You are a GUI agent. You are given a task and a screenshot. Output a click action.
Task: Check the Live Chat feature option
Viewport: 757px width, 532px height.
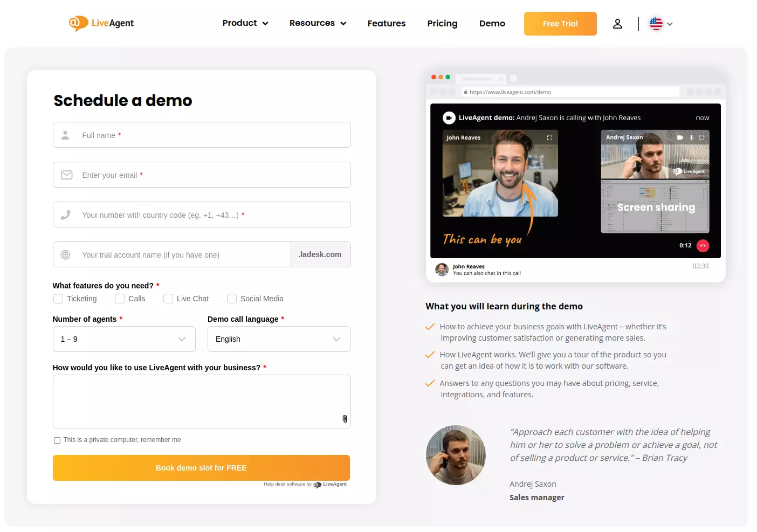168,298
